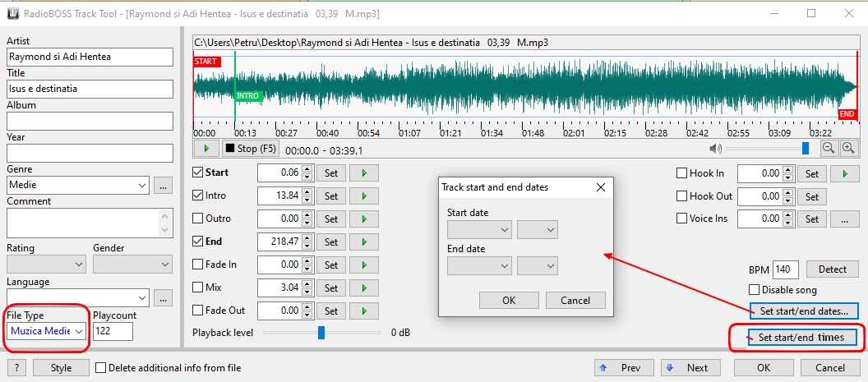Preview playback from the Fade In point
Screen dimensions: 868x382
364,265
